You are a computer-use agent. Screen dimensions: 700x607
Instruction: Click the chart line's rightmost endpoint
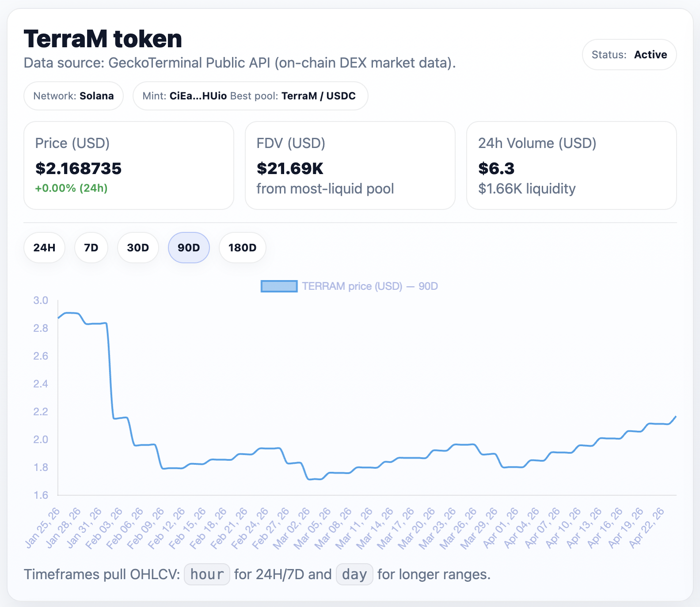676,416
